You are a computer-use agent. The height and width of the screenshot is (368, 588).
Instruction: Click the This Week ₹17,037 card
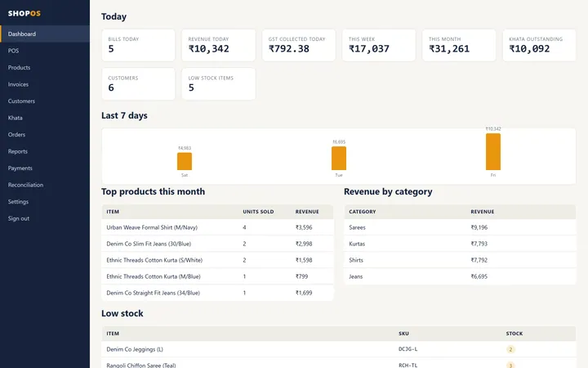pos(379,45)
